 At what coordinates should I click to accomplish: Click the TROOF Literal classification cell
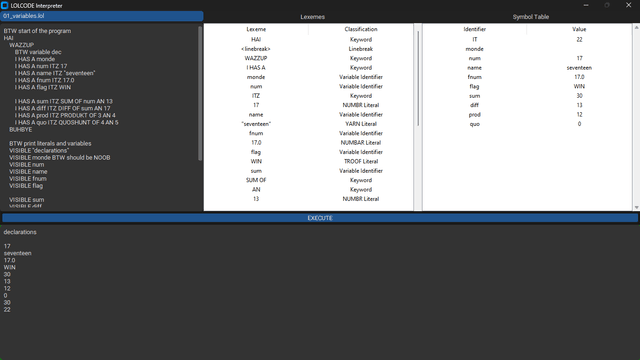pyautogui.click(x=361, y=162)
